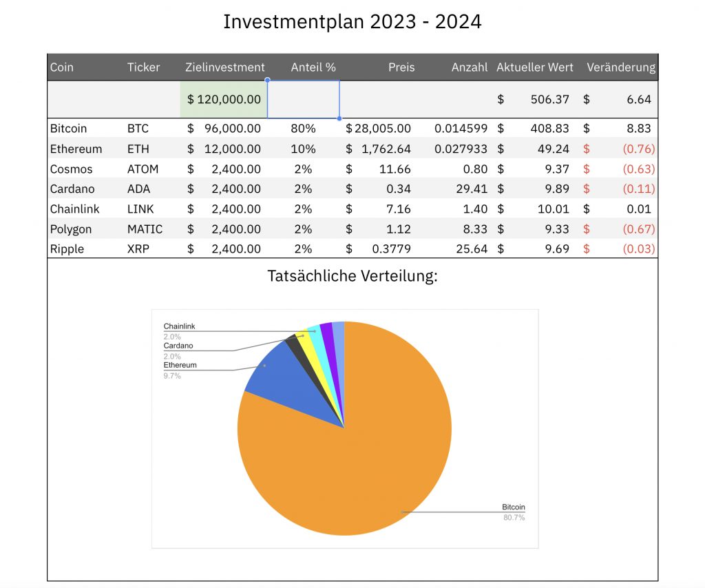This screenshot has width=705, height=588.
Task: Select the Chainlink coin name cell
Action: [74, 209]
